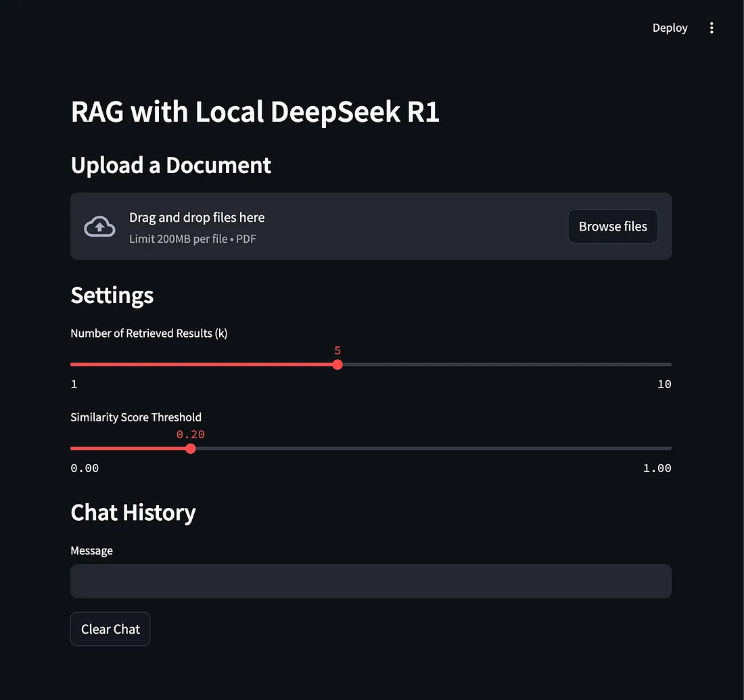
Task: Select the Settings heading
Action: 112,296
